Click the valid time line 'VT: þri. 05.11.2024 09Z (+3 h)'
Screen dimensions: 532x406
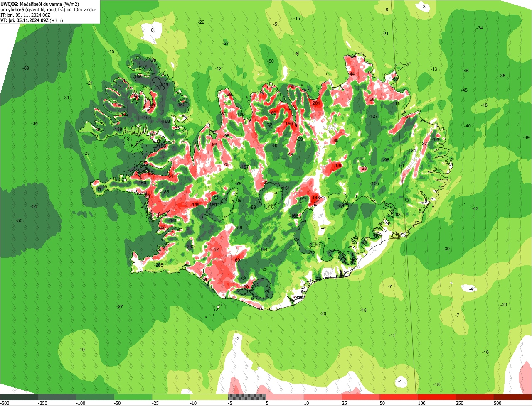(32, 20)
